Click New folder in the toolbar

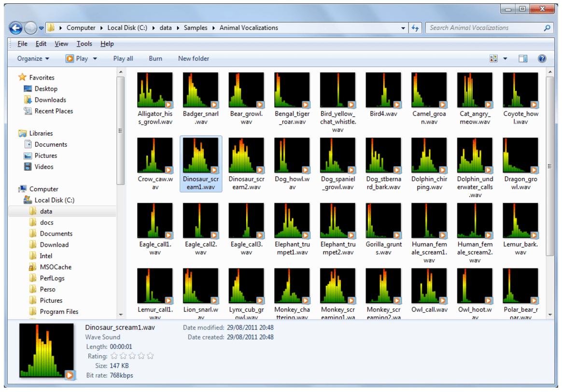194,58
